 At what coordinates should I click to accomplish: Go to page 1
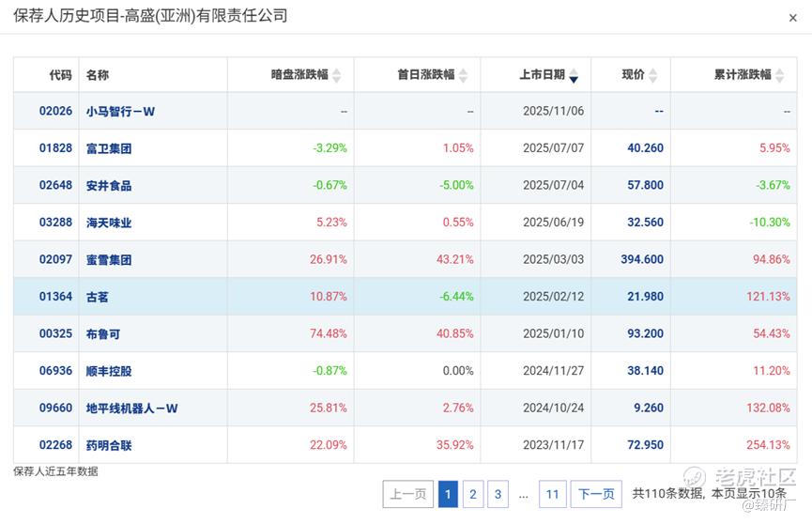[448, 494]
